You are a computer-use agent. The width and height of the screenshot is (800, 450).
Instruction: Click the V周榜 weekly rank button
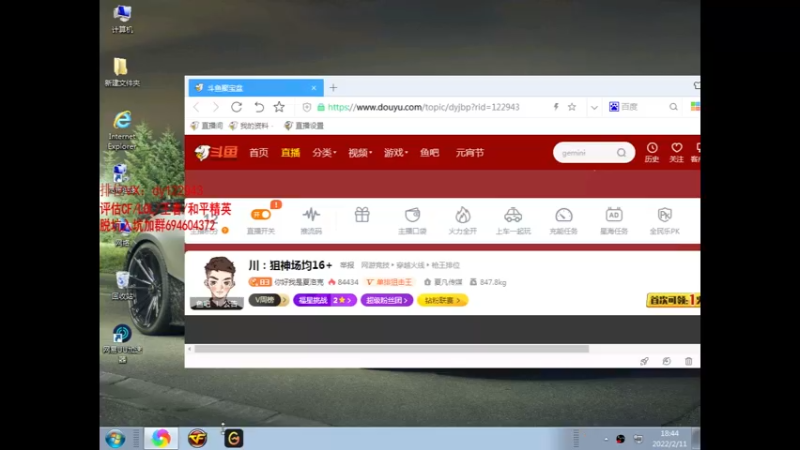point(269,300)
